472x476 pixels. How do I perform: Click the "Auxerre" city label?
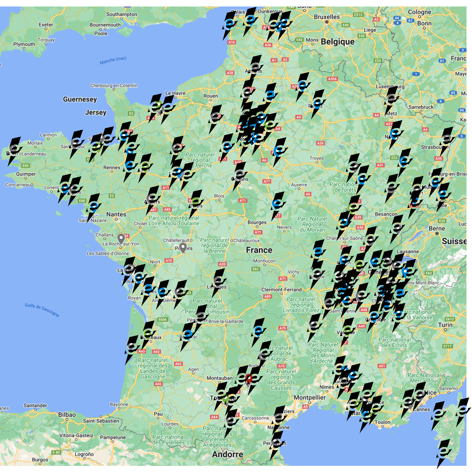point(299,185)
